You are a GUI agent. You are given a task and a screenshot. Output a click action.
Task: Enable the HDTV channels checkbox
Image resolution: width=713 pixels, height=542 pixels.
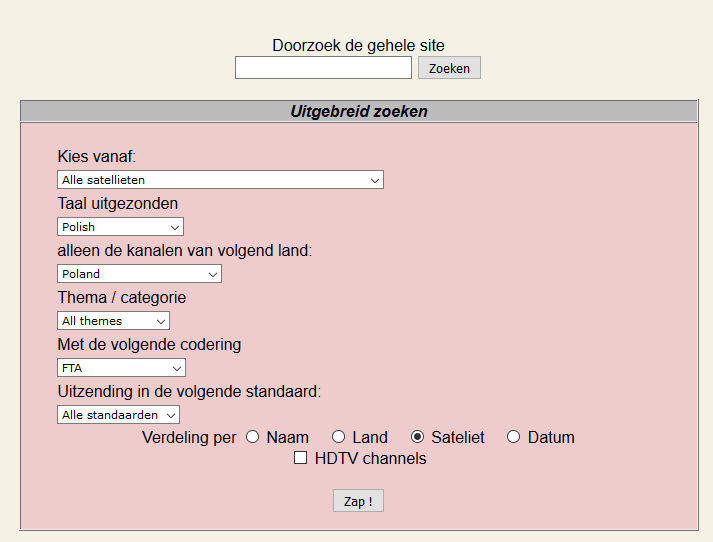pos(300,458)
